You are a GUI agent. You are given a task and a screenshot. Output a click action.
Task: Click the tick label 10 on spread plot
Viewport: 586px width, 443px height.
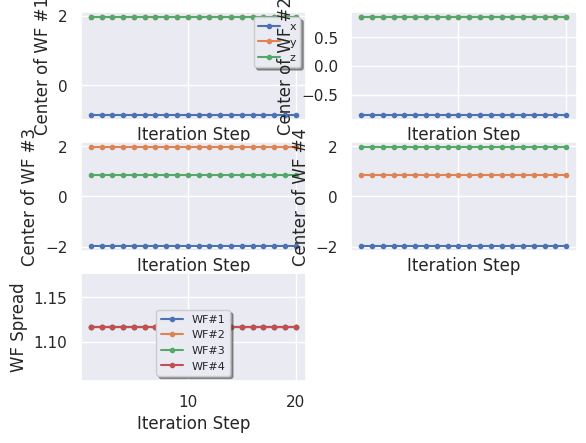click(188, 402)
